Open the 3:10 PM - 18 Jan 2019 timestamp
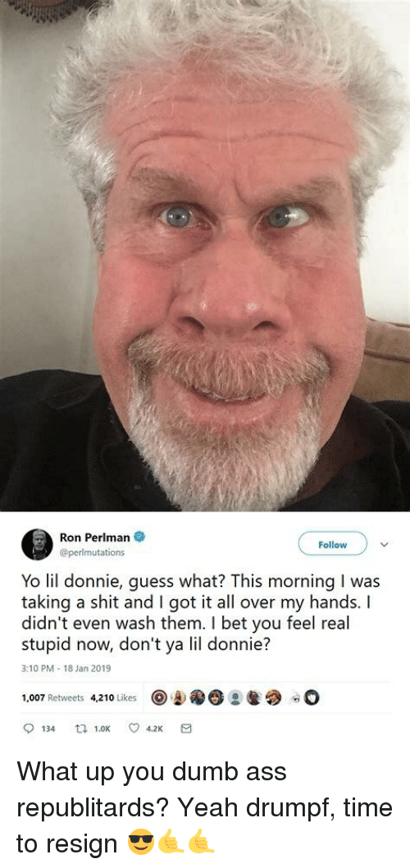The width and height of the screenshot is (410, 868). click(66, 668)
